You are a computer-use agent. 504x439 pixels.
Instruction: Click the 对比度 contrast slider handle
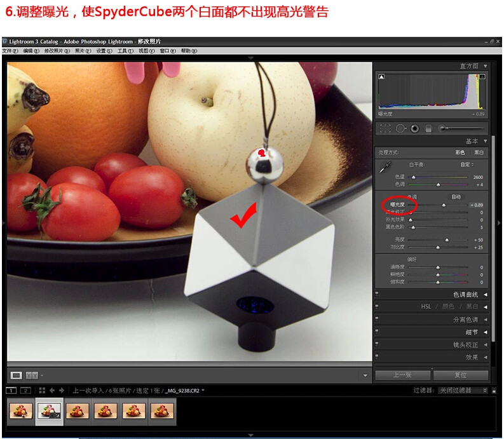coord(438,248)
